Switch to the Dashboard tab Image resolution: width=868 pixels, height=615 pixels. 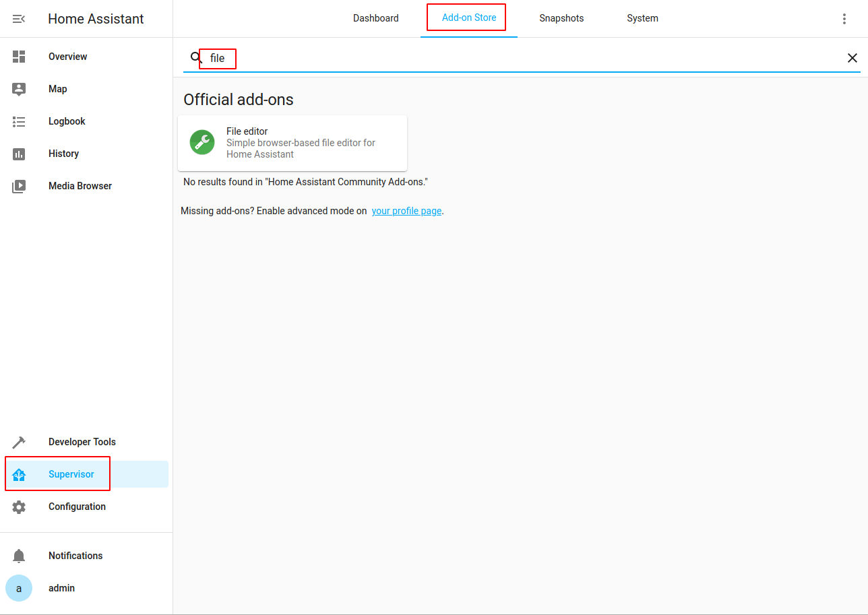[x=375, y=18]
